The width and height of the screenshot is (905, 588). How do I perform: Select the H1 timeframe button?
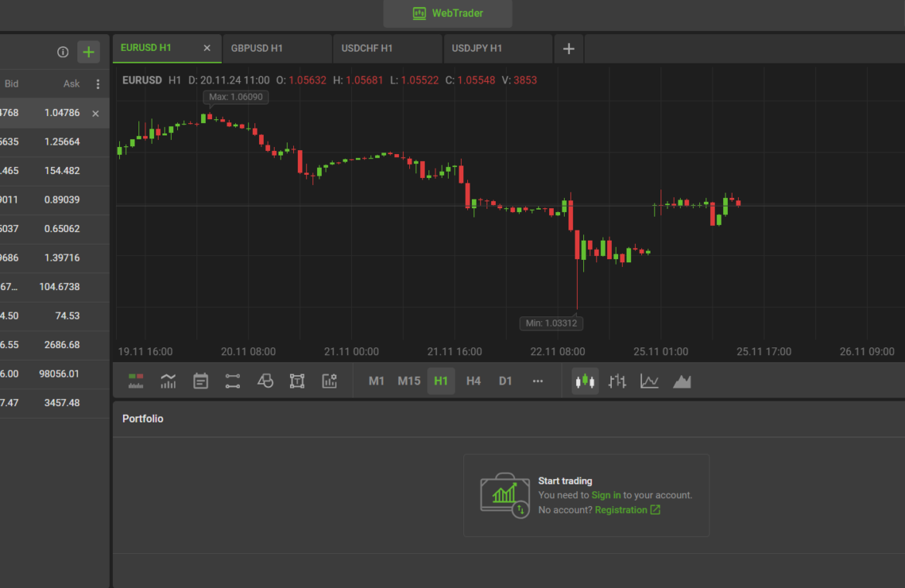coord(441,381)
